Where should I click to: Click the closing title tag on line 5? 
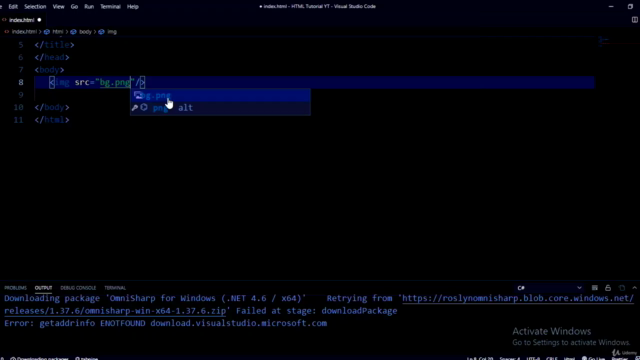point(54,45)
